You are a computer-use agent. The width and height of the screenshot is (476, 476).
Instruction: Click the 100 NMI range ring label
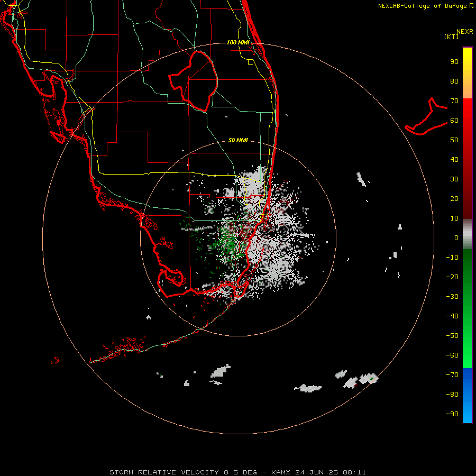click(238, 42)
